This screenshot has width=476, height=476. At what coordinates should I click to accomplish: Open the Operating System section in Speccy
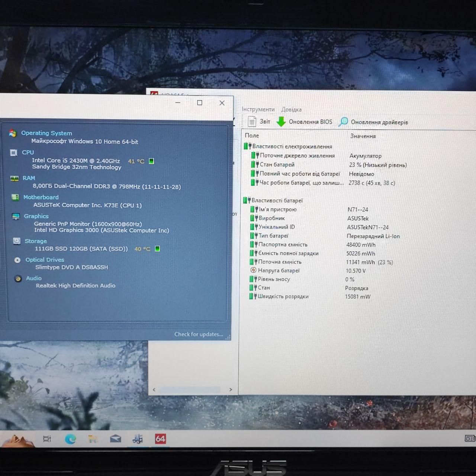[x=46, y=133]
